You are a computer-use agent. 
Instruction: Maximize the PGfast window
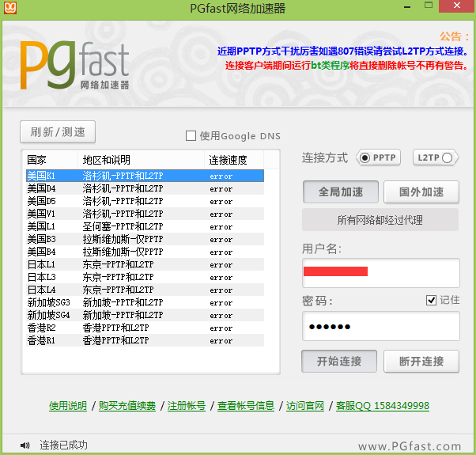(x=429, y=6)
